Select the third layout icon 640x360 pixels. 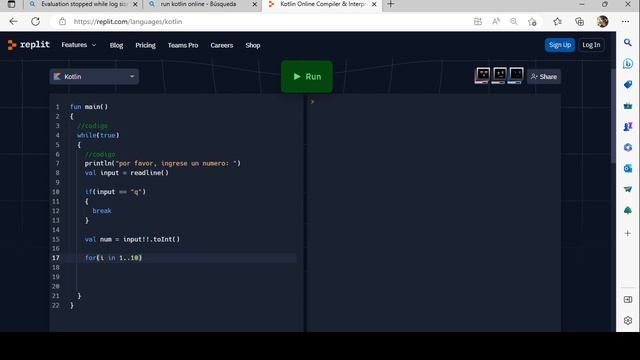[516, 75]
